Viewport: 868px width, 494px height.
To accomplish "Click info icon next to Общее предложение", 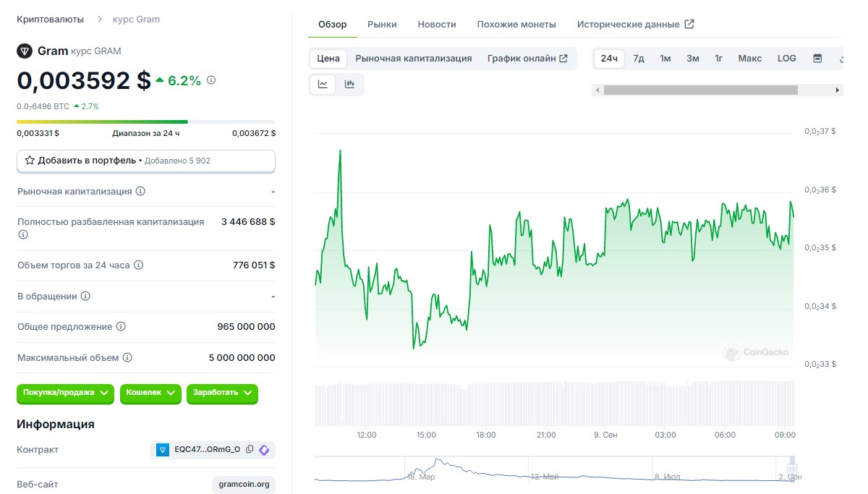I will (121, 327).
